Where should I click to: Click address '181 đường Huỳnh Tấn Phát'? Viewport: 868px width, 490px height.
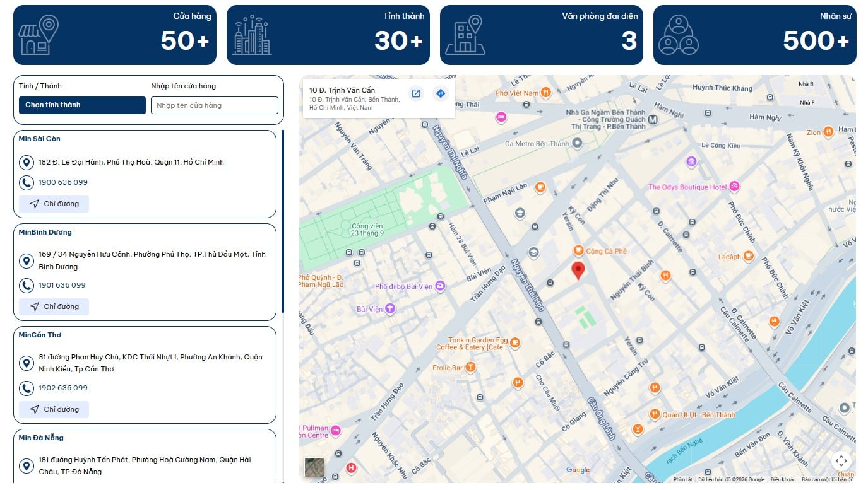point(145,465)
